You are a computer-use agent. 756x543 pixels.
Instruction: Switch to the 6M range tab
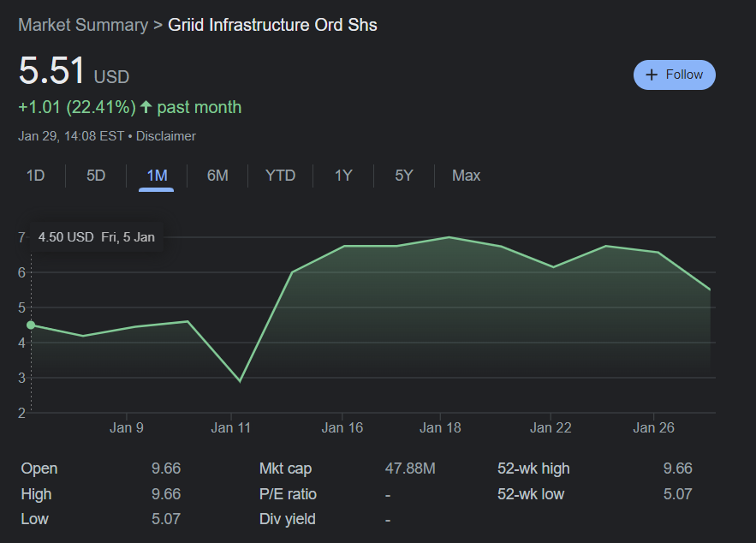(x=217, y=176)
